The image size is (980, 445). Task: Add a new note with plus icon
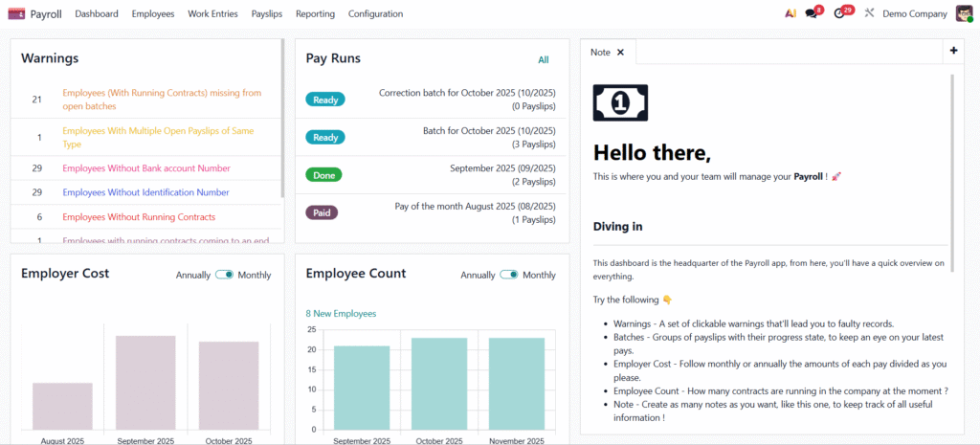[953, 51]
